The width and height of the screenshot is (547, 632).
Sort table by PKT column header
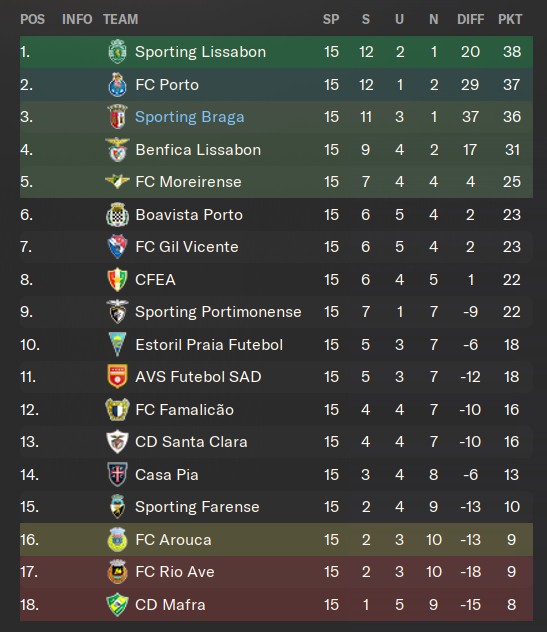(510, 19)
